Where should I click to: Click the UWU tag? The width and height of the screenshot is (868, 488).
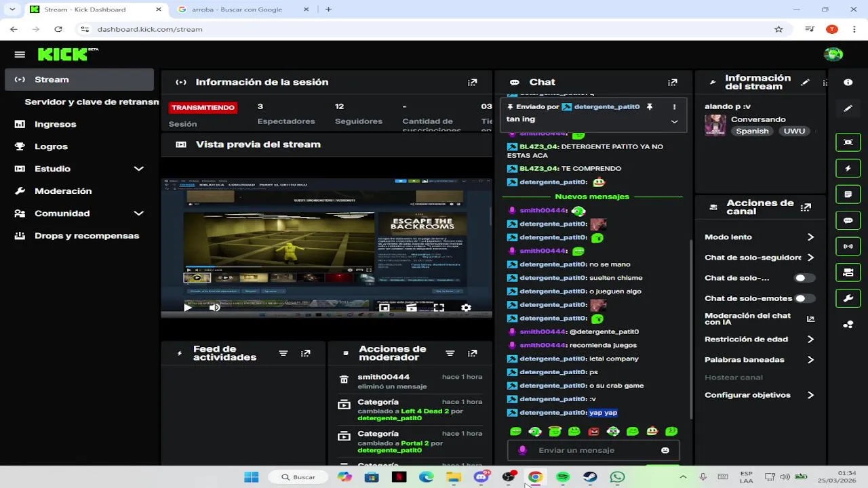794,131
